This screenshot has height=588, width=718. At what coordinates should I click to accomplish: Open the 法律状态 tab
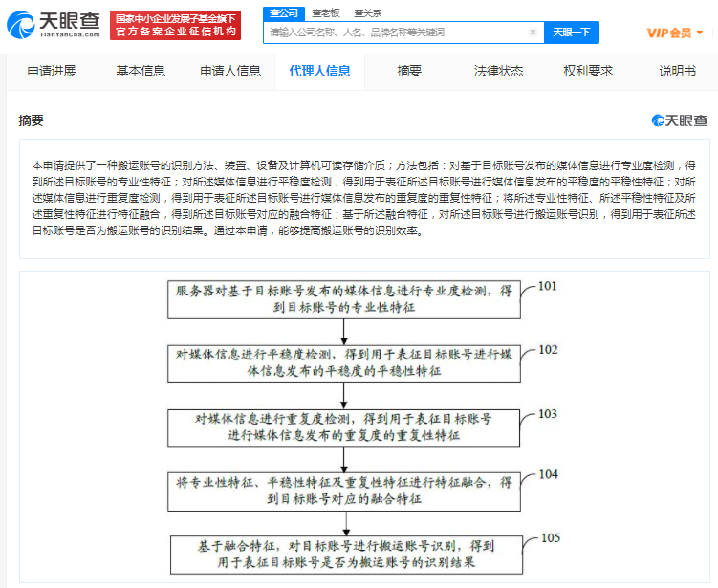pos(498,71)
